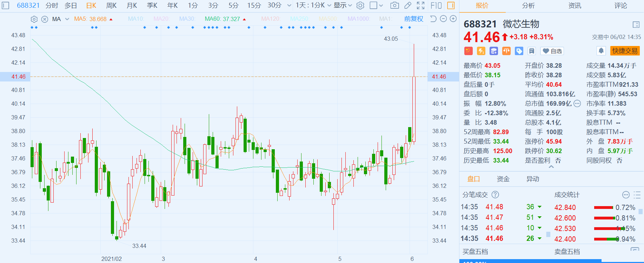Screen dimensions: 644x263
Task: Toggle MA60 moving average line
Action: pos(223,19)
